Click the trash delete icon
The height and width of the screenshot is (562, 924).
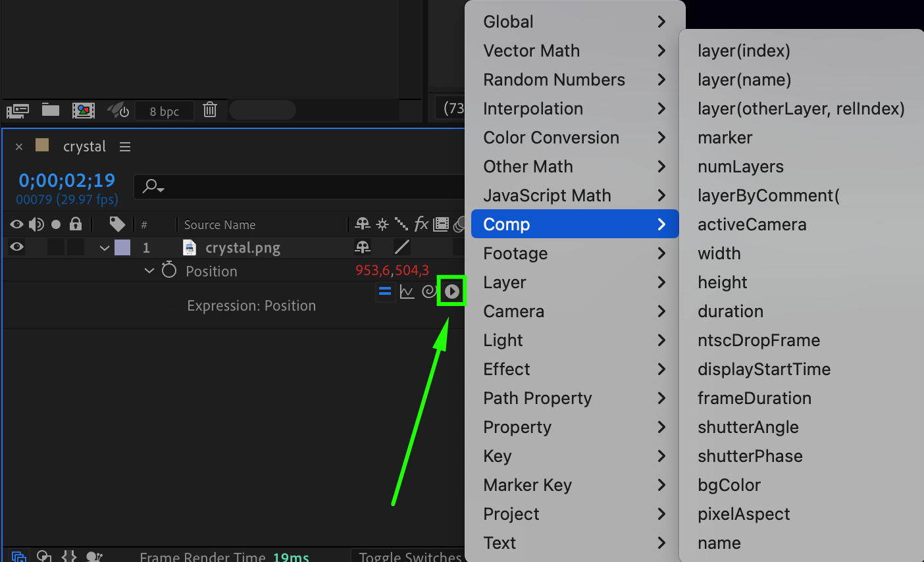pyautogui.click(x=210, y=110)
